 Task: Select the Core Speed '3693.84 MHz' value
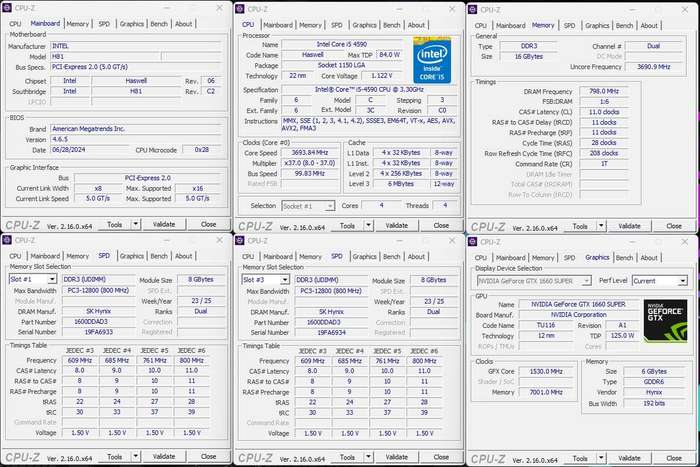[x=310, y=153]
